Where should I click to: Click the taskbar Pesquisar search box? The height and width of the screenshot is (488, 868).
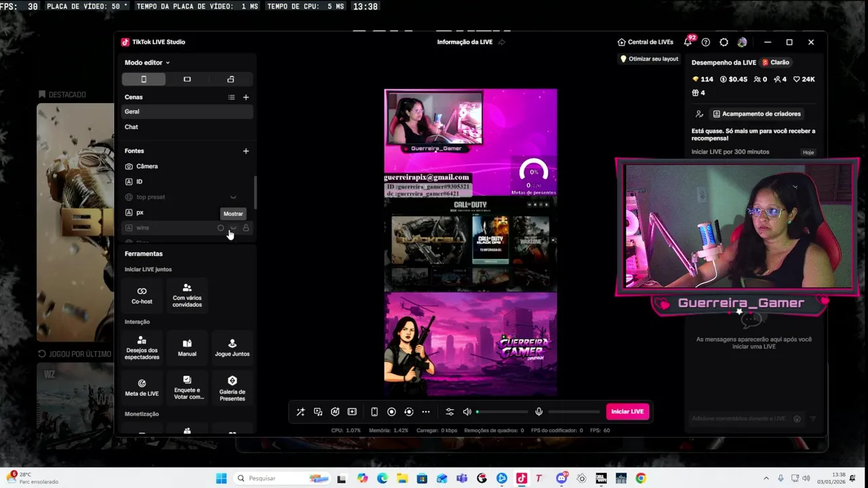[x=282, y=479]
